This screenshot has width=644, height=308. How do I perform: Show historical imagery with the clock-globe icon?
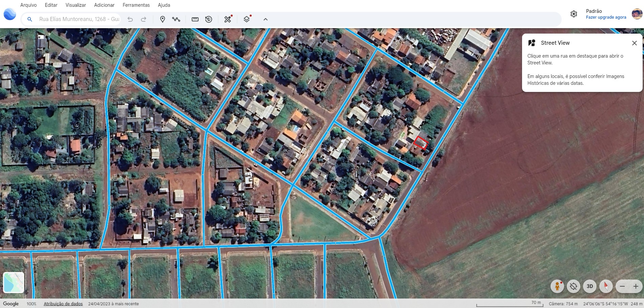point(209,19)
